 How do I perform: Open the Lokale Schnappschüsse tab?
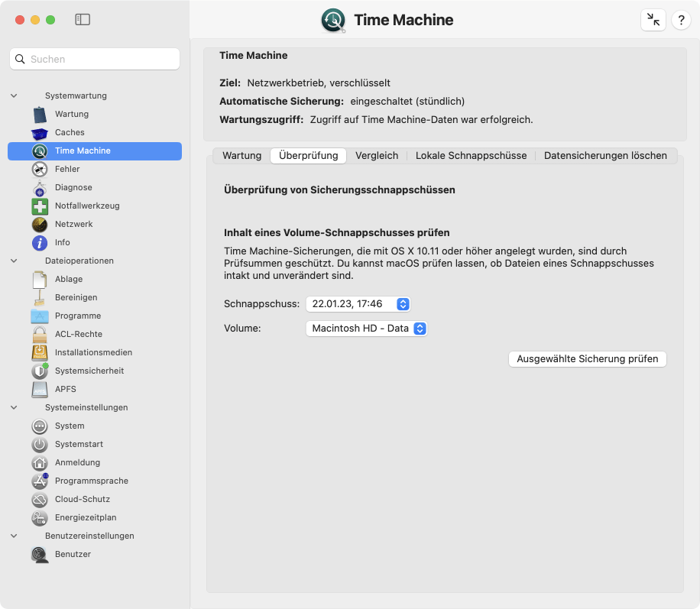pos(471,156)
